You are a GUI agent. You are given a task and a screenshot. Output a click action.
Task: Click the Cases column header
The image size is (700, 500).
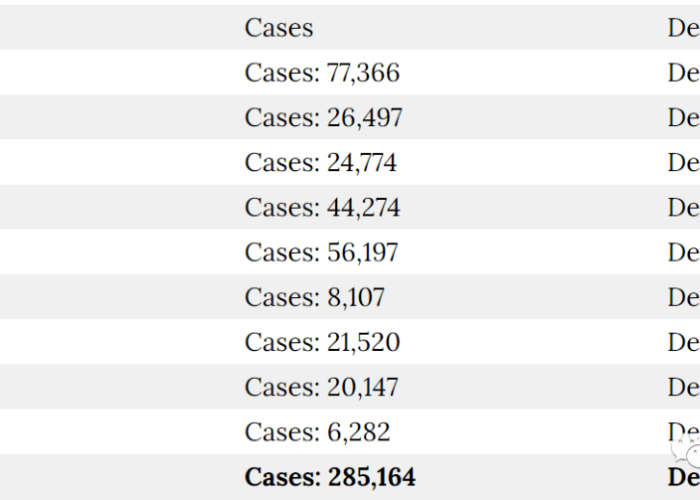pyautogui.click(x=279, y=28)
